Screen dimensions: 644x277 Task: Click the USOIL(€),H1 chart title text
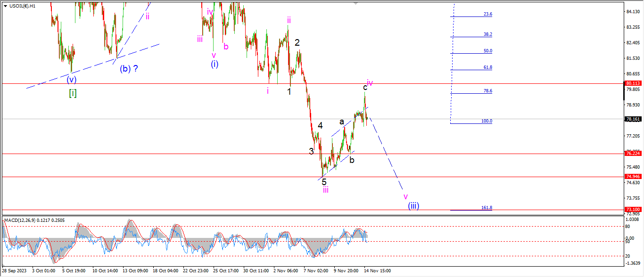(x=22, y=6)
